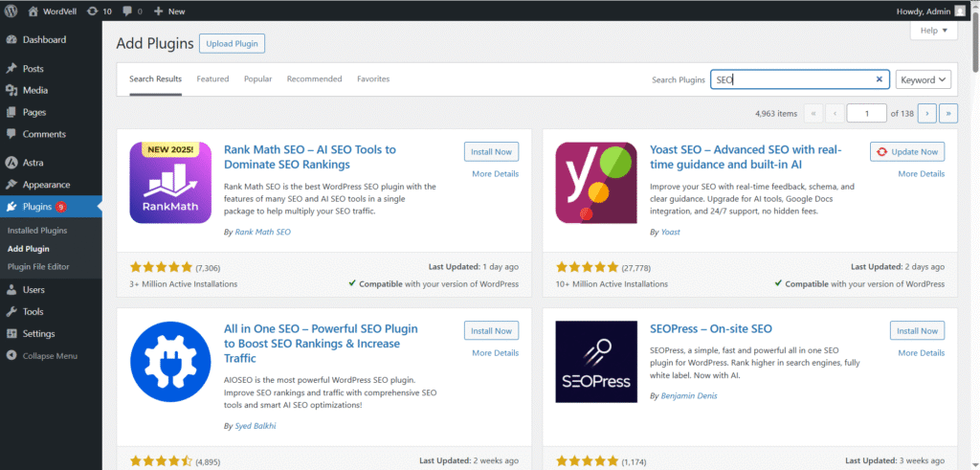Switch to the Featured tab
Screen dimensions: 980x470
click(212, 78)
